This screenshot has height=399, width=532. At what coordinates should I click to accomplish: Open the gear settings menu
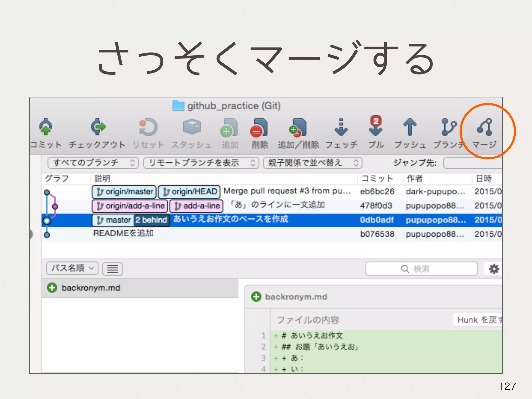pos(494,269)
